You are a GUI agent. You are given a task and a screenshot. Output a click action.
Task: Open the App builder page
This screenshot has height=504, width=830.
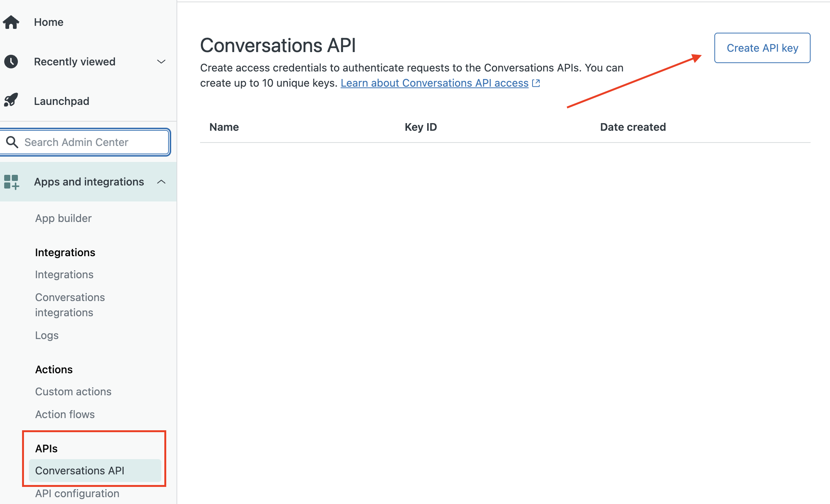(x=63, y=218)
